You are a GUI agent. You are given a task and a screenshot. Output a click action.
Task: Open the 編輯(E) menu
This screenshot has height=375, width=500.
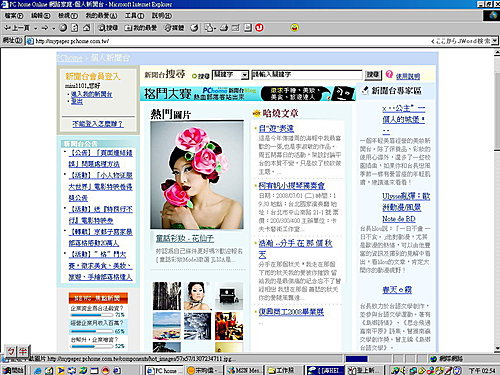pos(41,16)
